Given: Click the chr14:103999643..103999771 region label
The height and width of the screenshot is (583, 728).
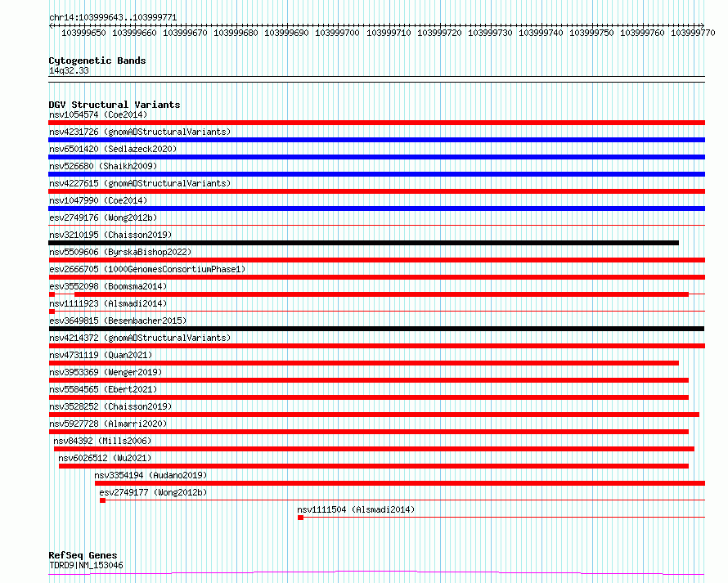Looking at the screenshot, I should click(x=113, y=17).
